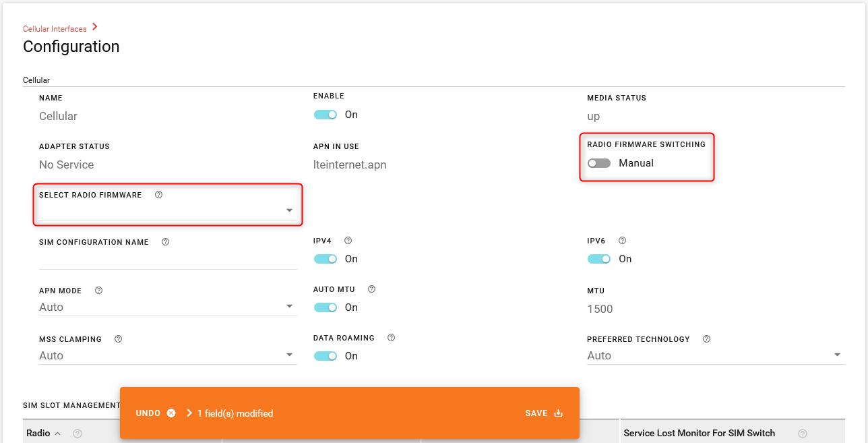Click the Preferred Technology help icon
This screenshot has height=443, width=868.
tap(707, 339)
